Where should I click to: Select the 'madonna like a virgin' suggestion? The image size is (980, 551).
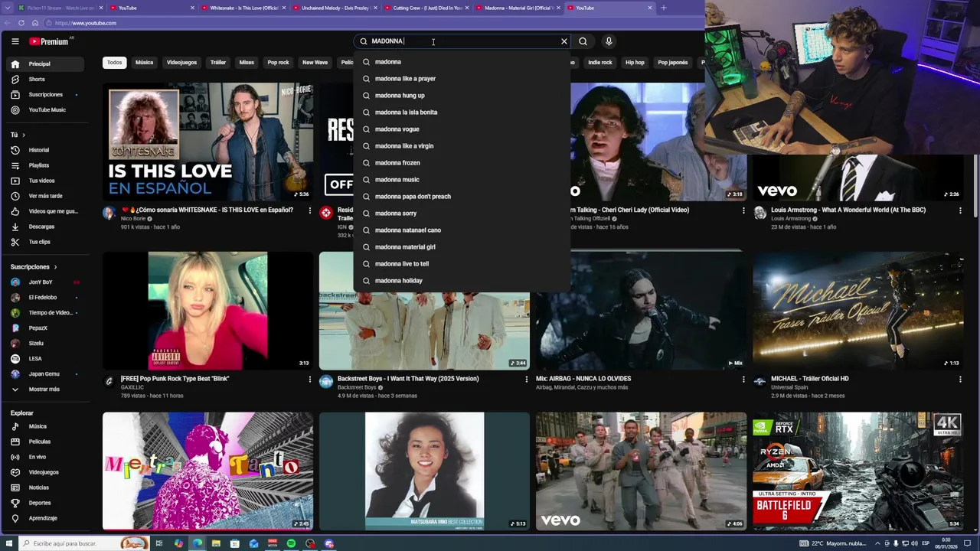(x=462, y=146)
